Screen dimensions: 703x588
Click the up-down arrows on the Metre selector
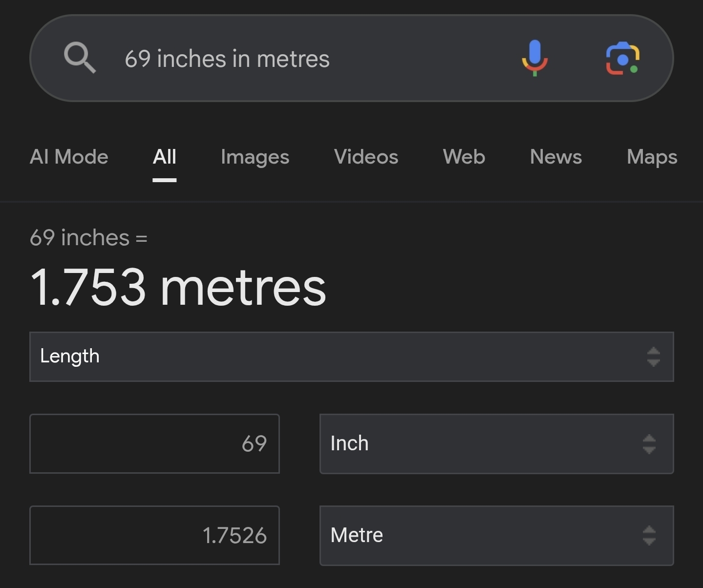coord(649,536)
